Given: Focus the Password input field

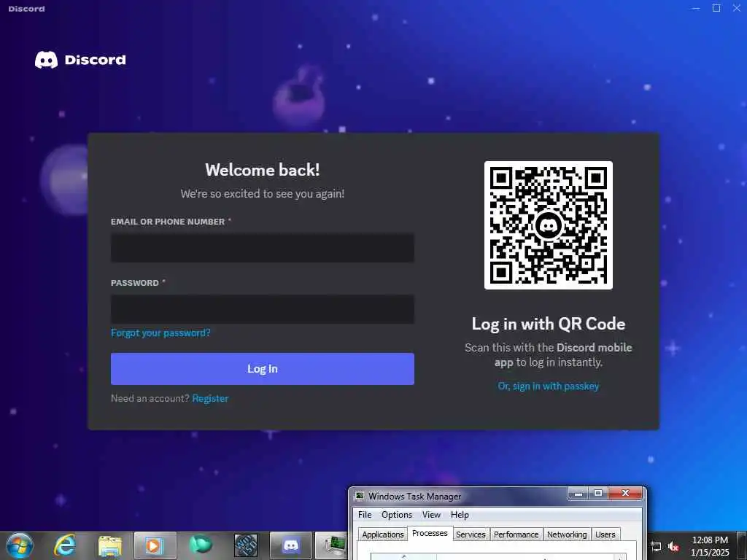Looking at the screenshot, I should [x=263, y=309].
